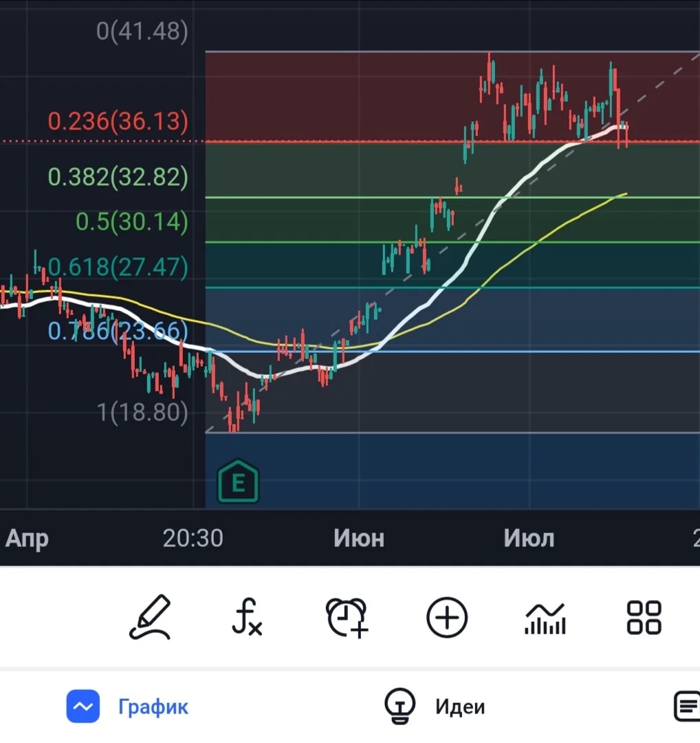Screen dimensions: 700x743
Task: Tap the plus circle add button
Action: click(447, 617)
